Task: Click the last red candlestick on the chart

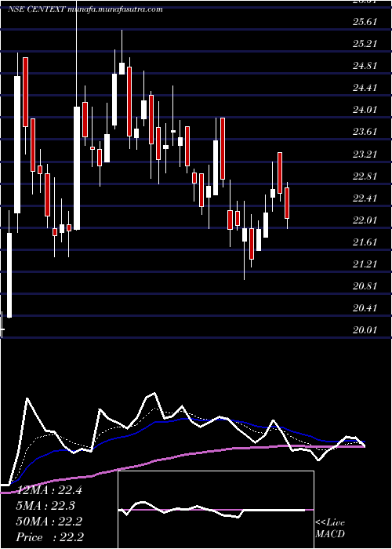Action: [x=287, y=203]
